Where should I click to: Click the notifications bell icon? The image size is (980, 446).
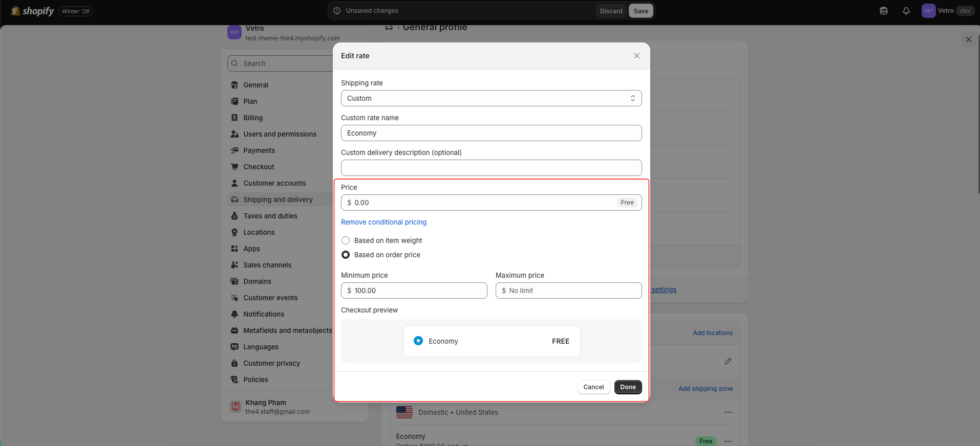pos(906,11)
